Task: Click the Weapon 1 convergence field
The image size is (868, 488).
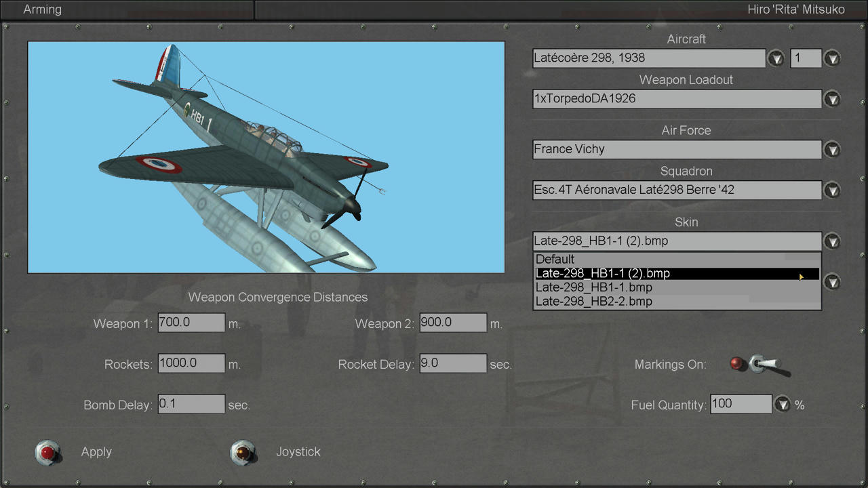Action: pos(191,323)
